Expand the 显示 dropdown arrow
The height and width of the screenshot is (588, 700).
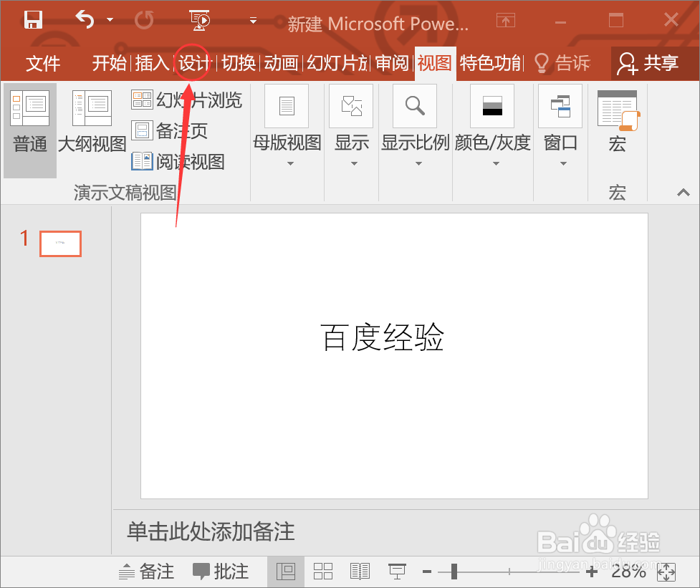click(354, 164)
